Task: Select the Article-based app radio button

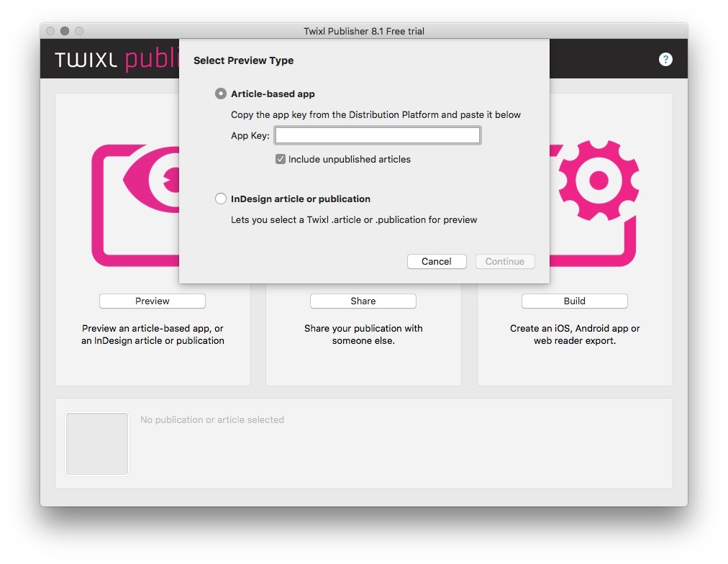Action: [221, 94]
